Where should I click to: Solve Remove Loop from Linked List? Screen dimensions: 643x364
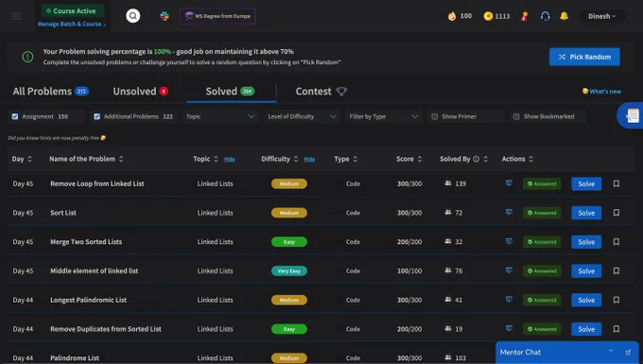586,183
